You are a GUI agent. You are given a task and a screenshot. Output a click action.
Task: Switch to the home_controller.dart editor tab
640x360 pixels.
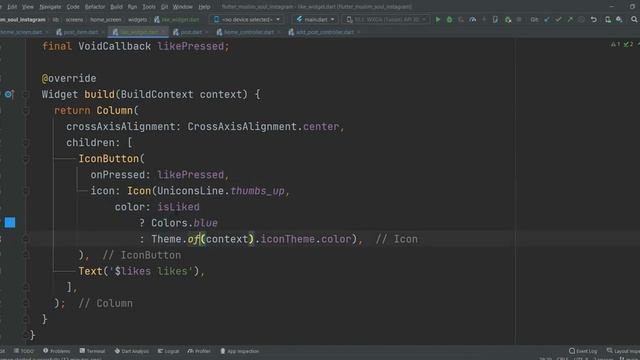point(248,32)
